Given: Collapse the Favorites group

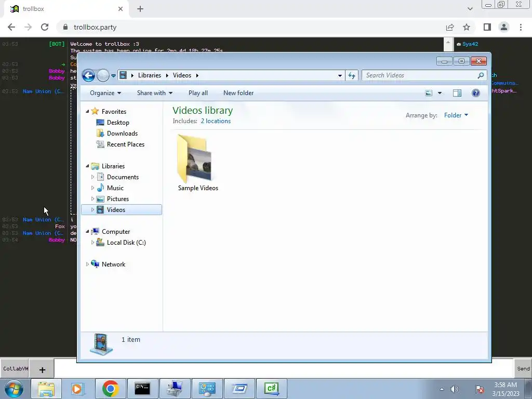Looking at the screenshot, I should (87, 112).
